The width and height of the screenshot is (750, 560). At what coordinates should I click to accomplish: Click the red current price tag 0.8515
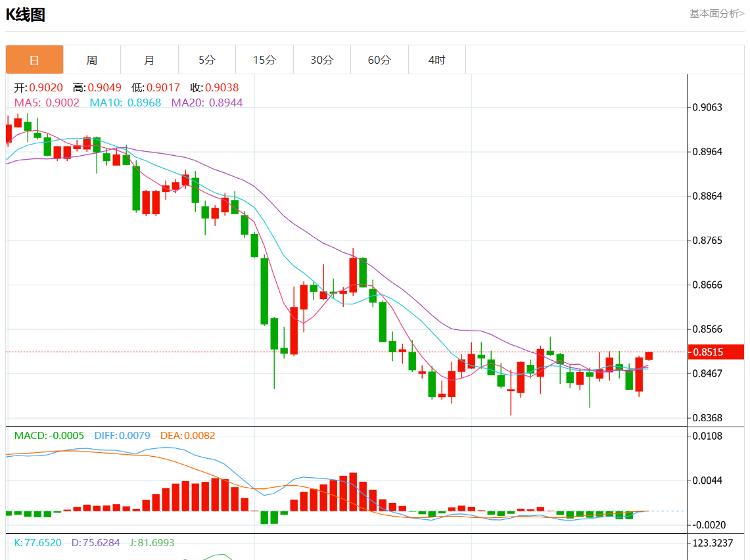tap(716, 352)
